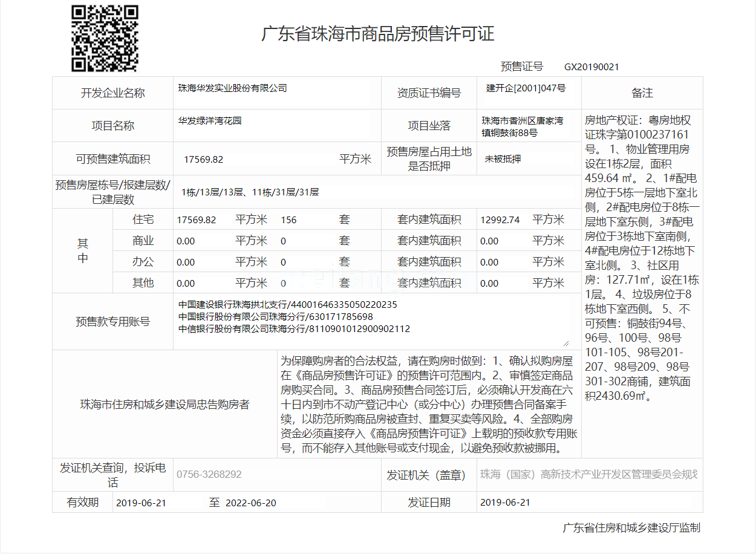Click the 住宅 category cell
The image size is (756, 554).
click(143, 220)
